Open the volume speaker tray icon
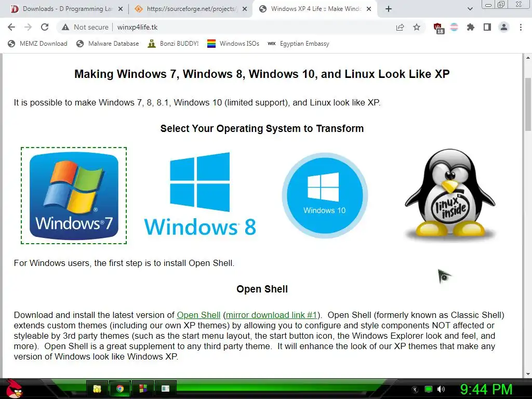This screenshot has height=399, width=532. tap(441, 389)
